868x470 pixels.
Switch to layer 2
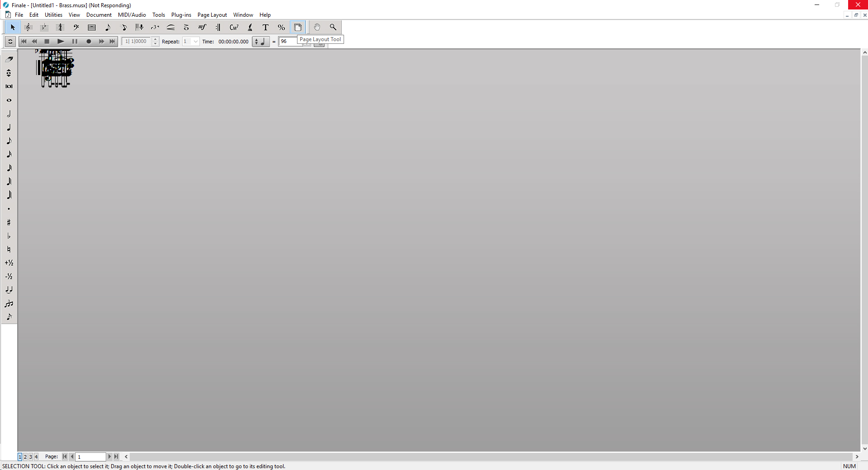[x=25, y=457]
